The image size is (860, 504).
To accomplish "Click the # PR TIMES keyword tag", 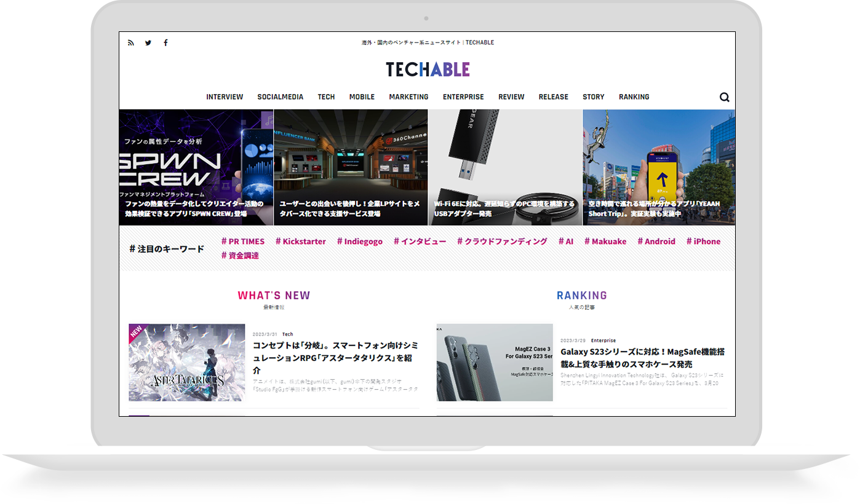I will 243,242.
